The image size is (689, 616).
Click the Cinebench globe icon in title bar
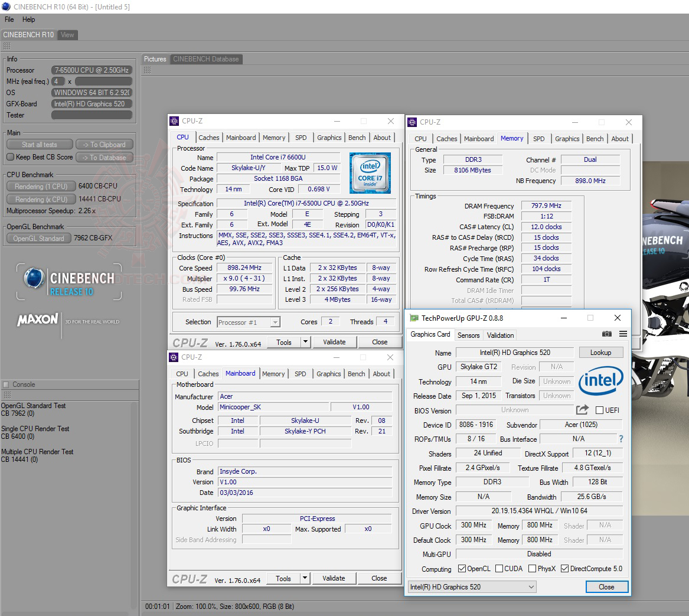coord(6,6)
